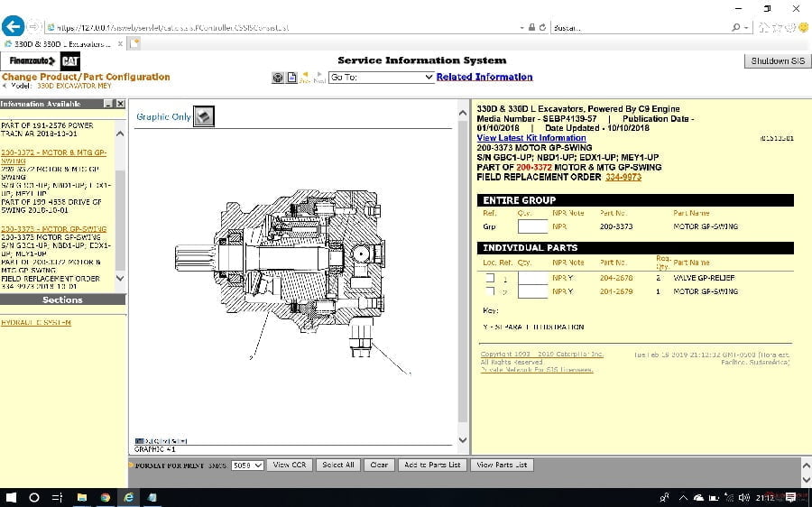Click the Graphic Only viewer icon
The height and width of the screenshot is (507, 812).
[x=204, y=116]
